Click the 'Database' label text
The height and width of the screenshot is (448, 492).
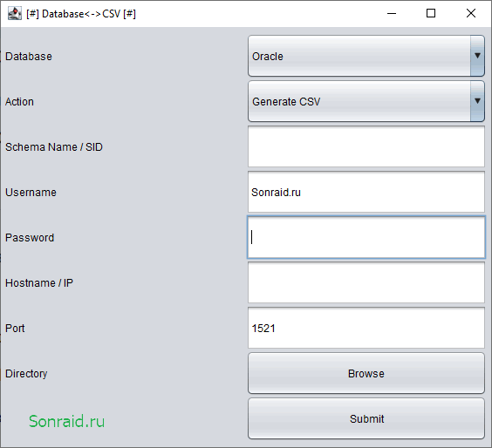pyautogui.click(x=29, y=57)
